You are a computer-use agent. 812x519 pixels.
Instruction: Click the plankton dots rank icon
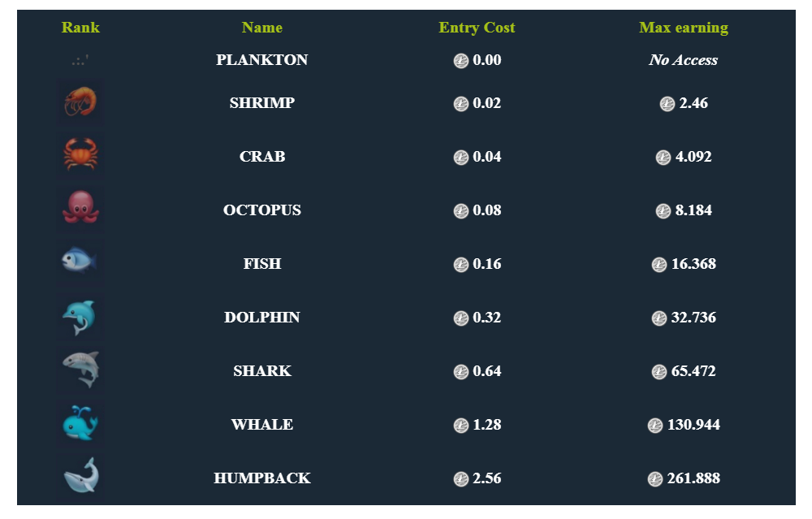point(80,61)
